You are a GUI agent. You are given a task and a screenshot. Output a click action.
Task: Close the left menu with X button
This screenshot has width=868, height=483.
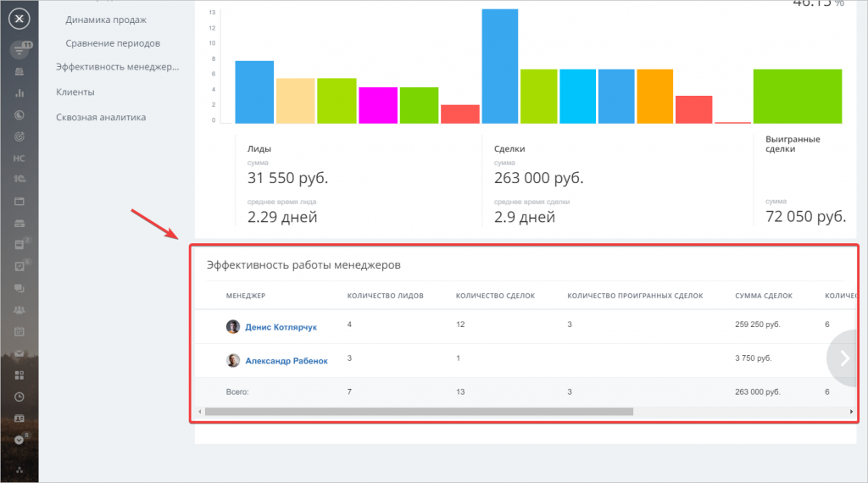[x=20, y=19]
